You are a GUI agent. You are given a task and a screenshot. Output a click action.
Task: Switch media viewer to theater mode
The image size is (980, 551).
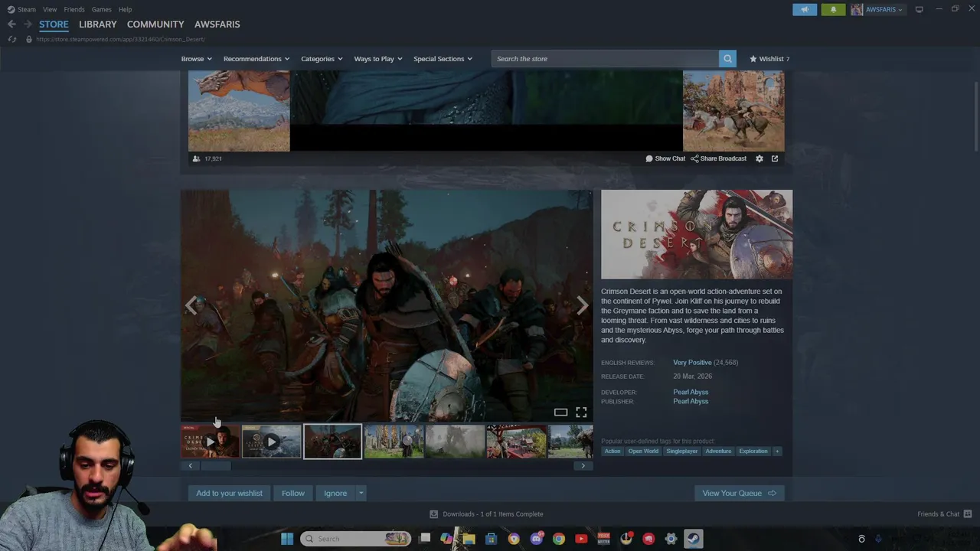(x=560, y=412)
